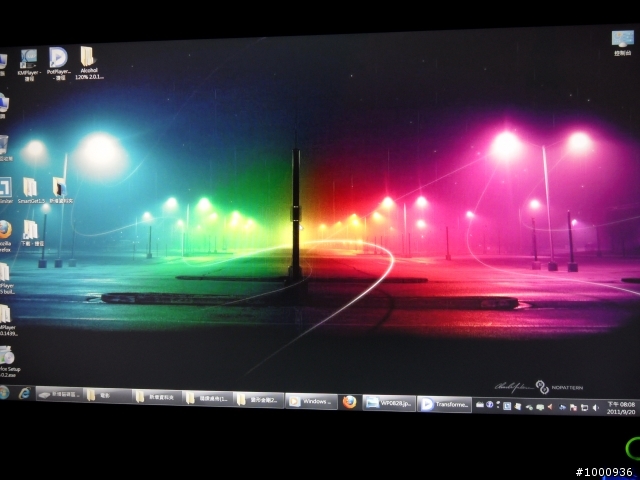Click the yellow flag tray icon
The width and height of the screenshot is (640, 480).
coord(518,406)
